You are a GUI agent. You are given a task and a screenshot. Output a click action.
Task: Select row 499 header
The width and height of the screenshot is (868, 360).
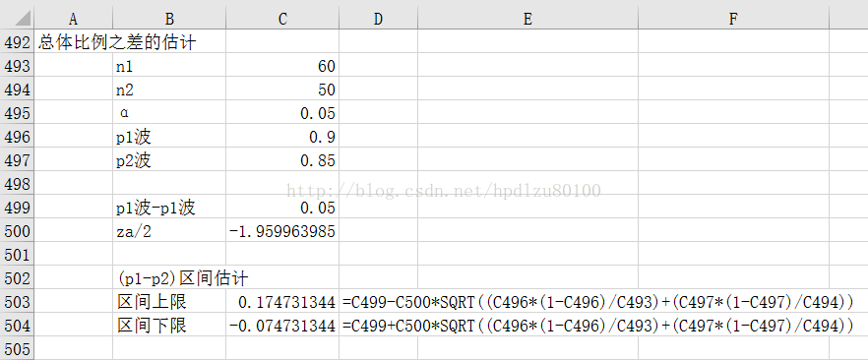[17, 208]
